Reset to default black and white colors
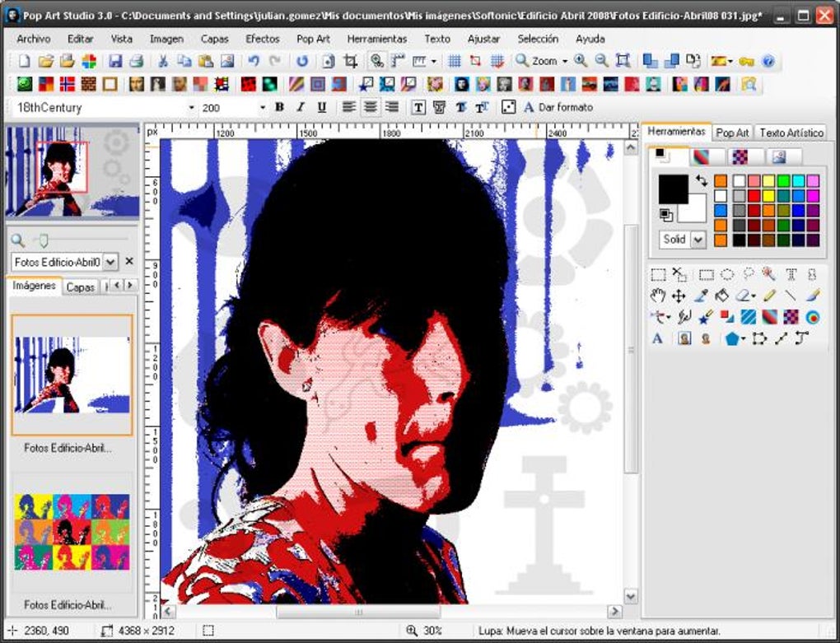 coord(666,215)
